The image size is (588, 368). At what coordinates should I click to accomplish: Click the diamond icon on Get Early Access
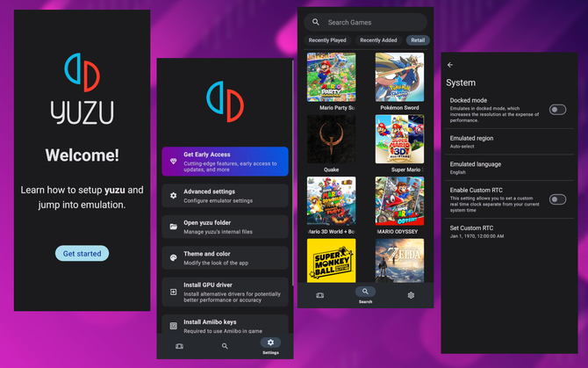coord(173,162)
